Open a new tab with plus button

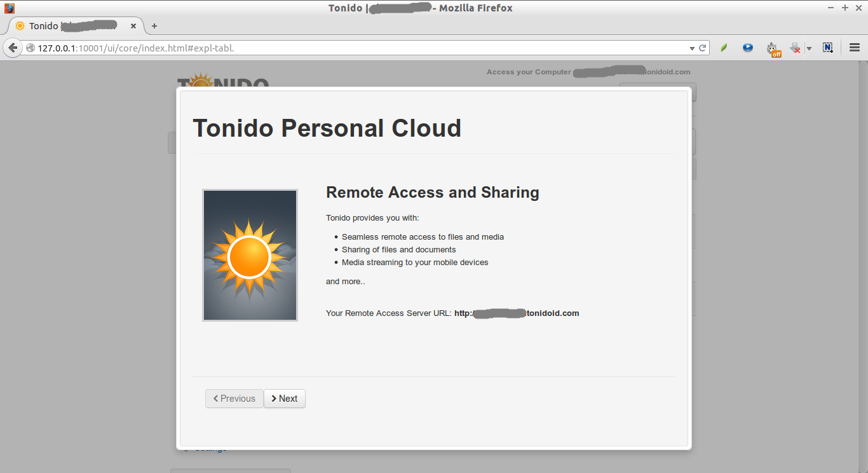[x=154, y=26]
